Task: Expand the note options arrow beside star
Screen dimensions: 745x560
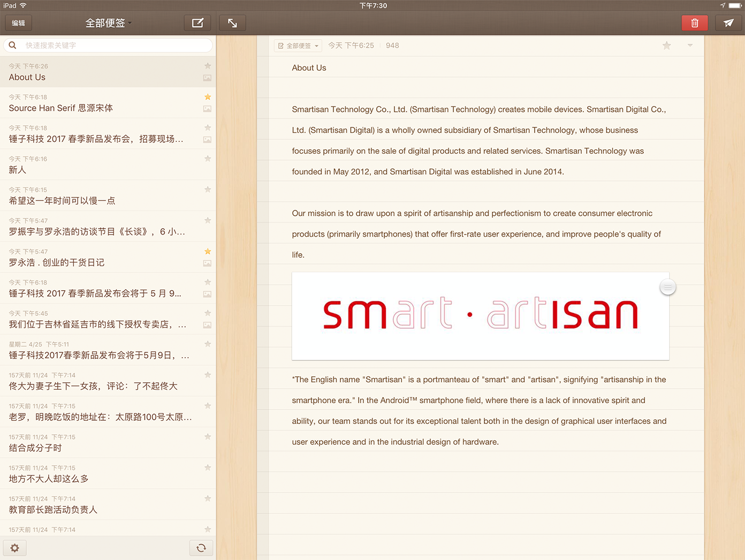Action: (690, 46)
